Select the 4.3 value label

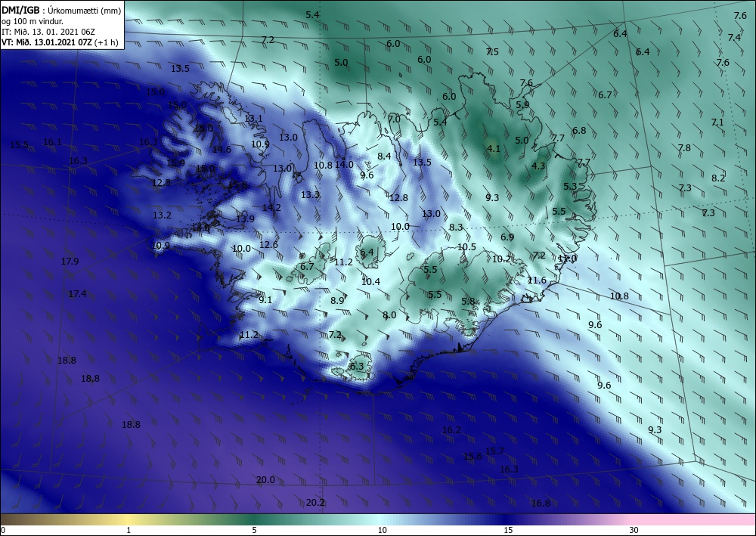point(538,166)
